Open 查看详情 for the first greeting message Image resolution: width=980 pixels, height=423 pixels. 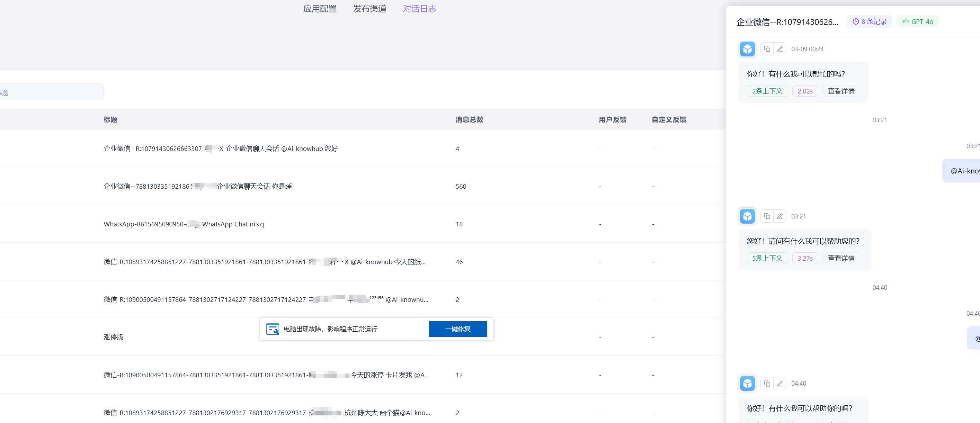841,91
